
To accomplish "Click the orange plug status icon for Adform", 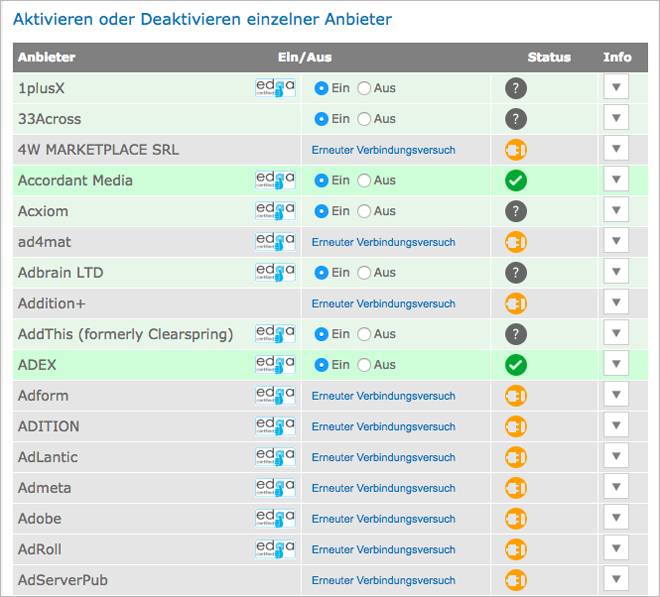I will click(516, 396).
